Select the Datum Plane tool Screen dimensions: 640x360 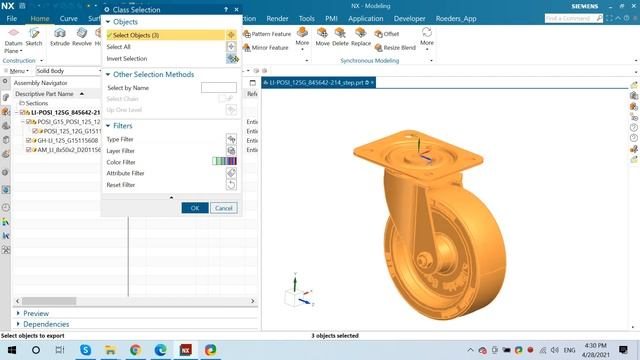13,40
